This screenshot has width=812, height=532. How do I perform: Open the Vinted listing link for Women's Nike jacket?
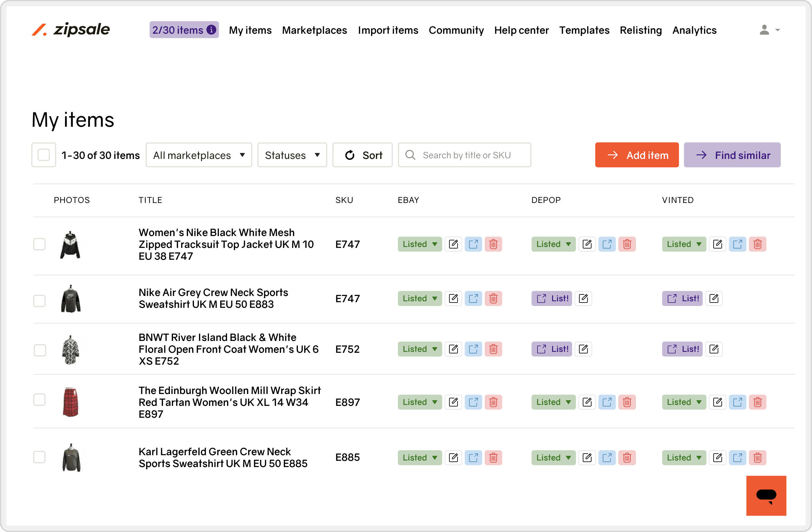pyautogui.click(x=737, y=244)
